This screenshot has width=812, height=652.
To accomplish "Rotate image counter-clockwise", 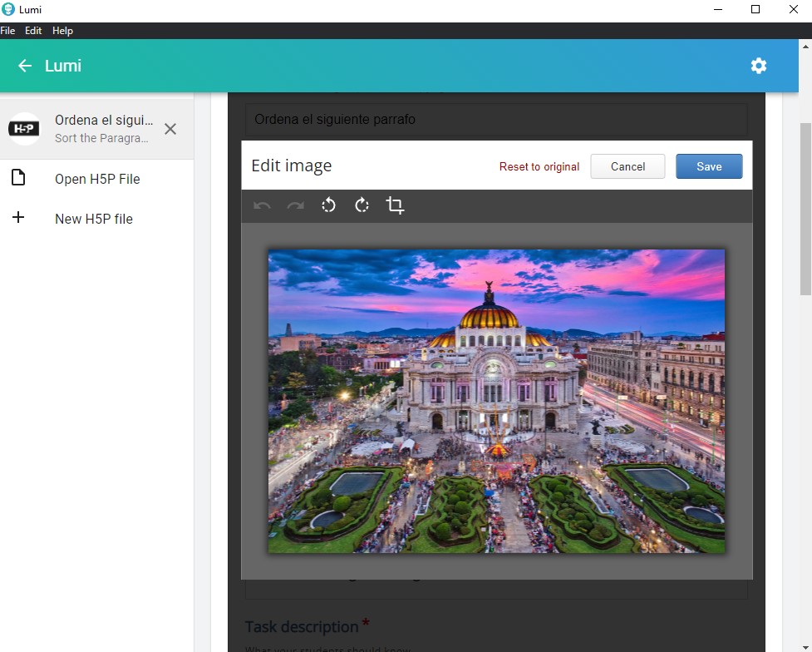I will point(329,205).
